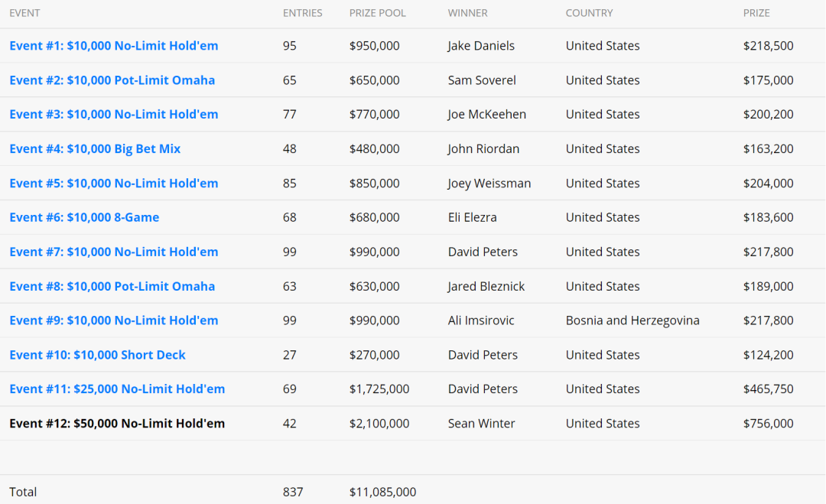Click winner name Ali Imsirovic
826x504 pixels.
coord(481,320)
